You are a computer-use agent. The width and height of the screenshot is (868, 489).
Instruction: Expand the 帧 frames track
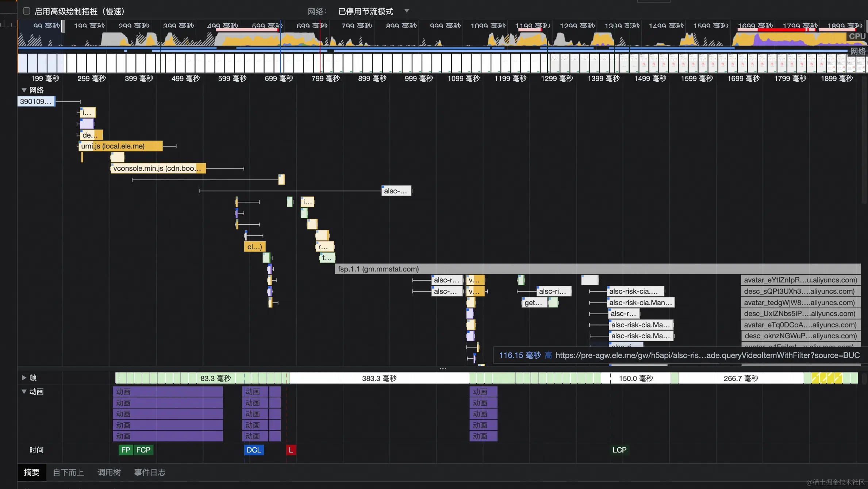coord(24,378)
